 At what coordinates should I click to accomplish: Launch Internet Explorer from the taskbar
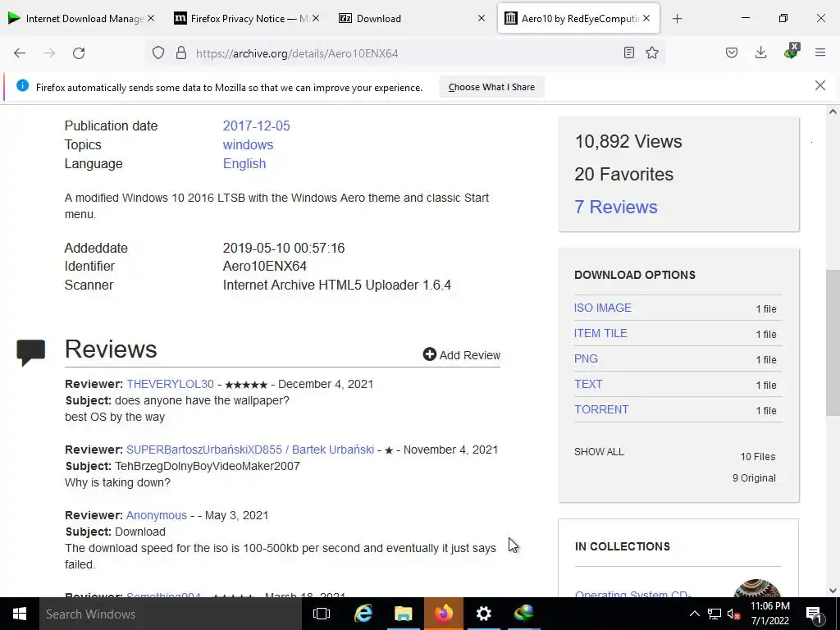point(363,614)
